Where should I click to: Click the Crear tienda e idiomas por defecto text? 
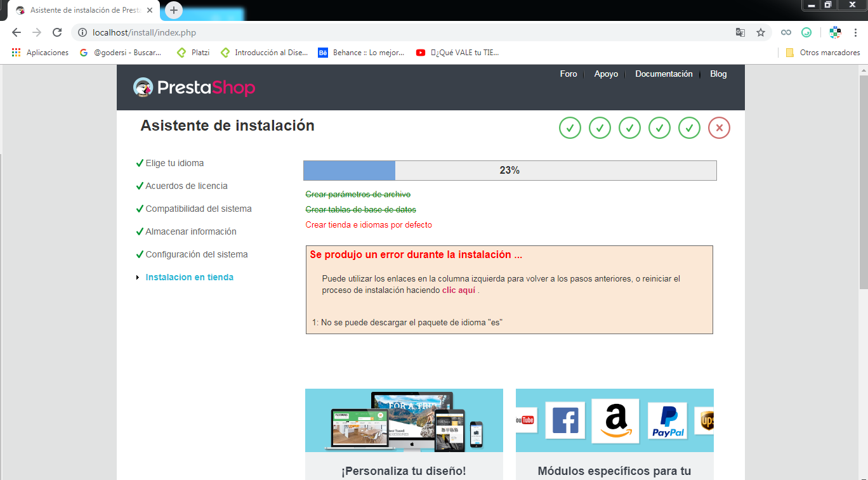pos(369,224)
